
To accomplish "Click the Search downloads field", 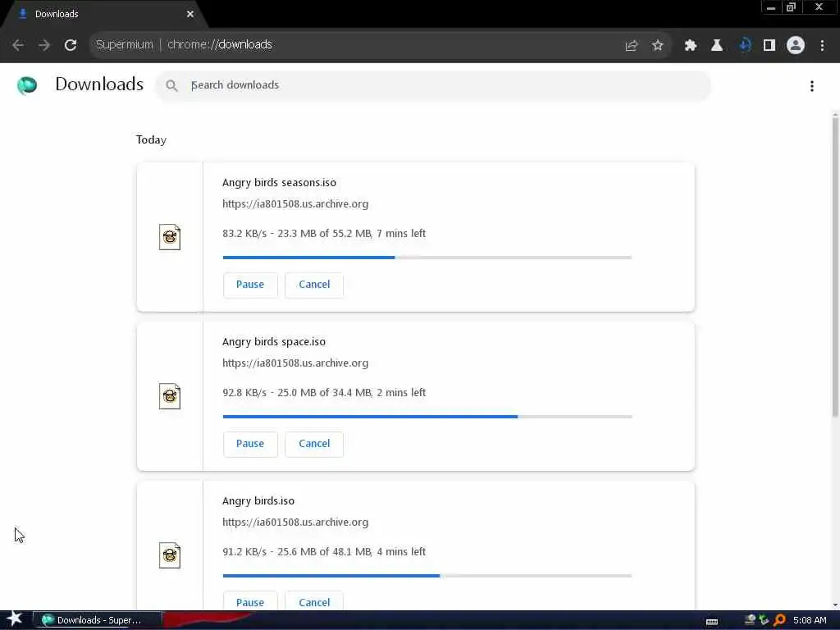I will [x=433, y=85].
